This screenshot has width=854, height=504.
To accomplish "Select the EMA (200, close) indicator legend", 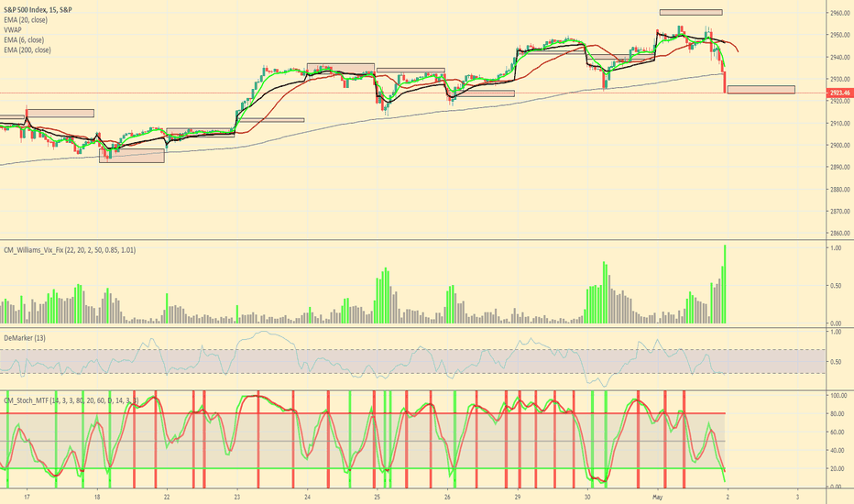I will (x=27, y=50).
